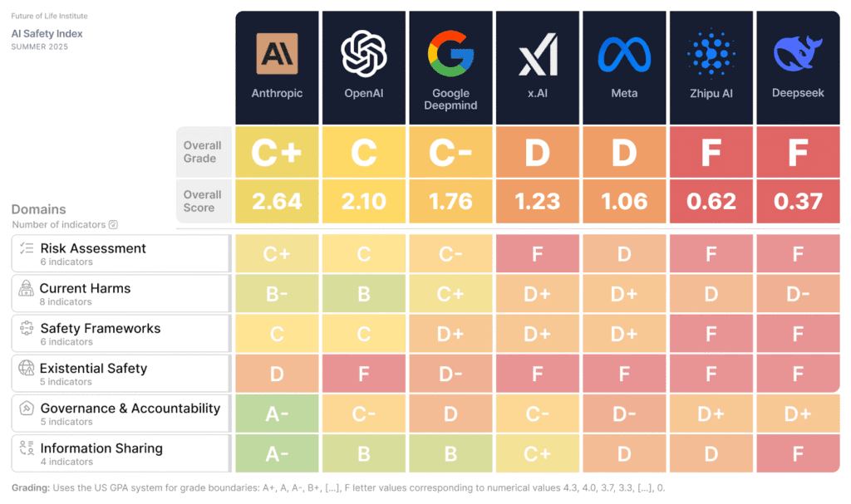Click Anthropic's overall score 2.64
The height and width of the screenshot is (504, 851).
pos(277,201)
